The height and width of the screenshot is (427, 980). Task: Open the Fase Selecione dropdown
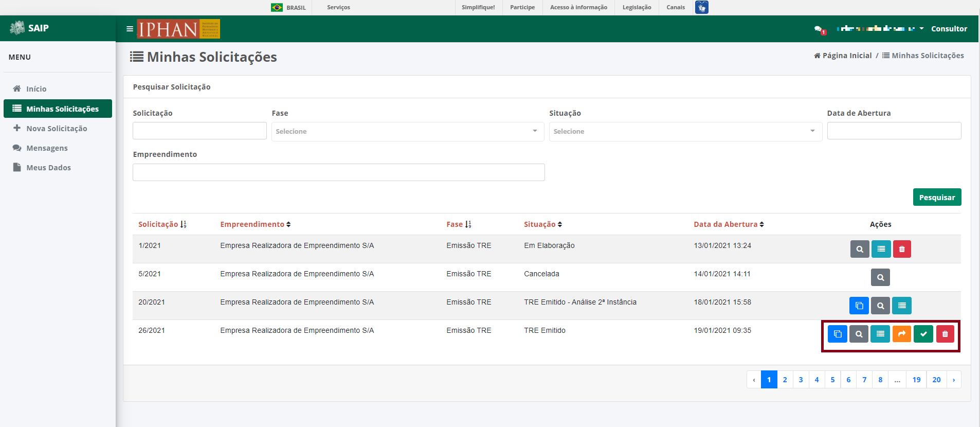408,131
